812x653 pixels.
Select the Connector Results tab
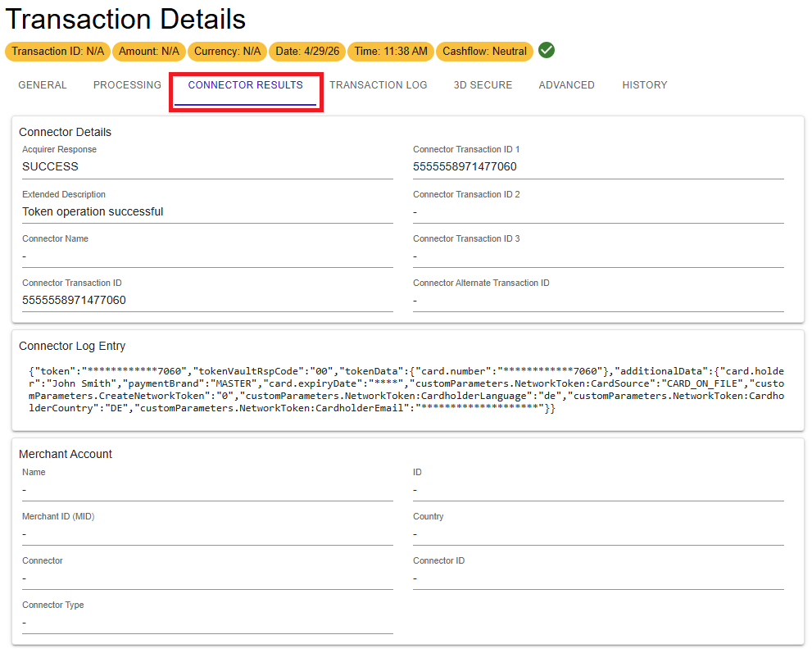point(246,85)
